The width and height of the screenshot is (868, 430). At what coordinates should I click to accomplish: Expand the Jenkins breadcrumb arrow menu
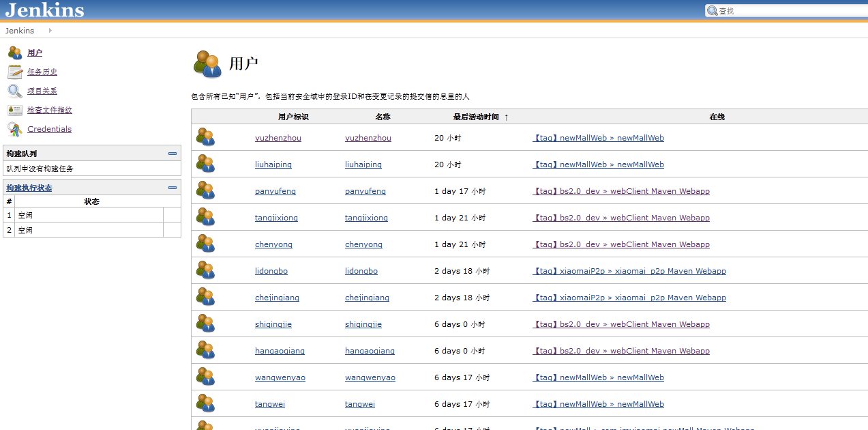50,31
